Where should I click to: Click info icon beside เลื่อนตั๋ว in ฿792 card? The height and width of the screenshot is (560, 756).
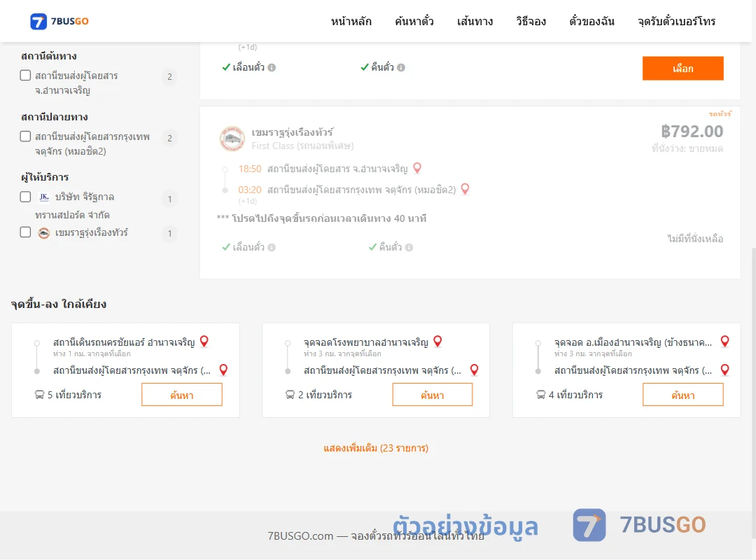point(272,247)
